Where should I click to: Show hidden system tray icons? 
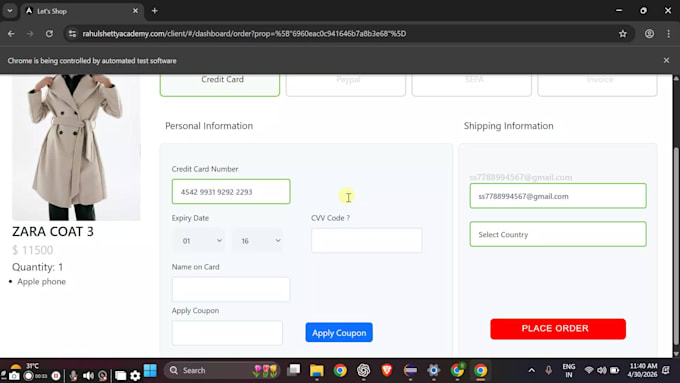point(531,370)
